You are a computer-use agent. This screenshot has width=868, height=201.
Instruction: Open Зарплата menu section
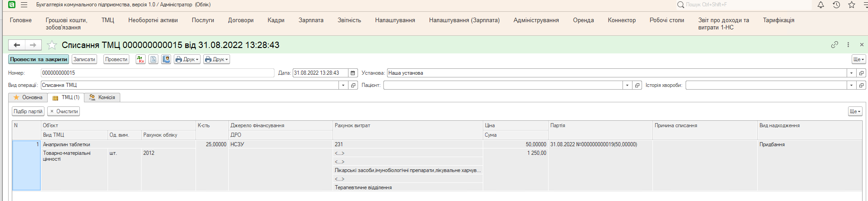click(x=311, y=20)
